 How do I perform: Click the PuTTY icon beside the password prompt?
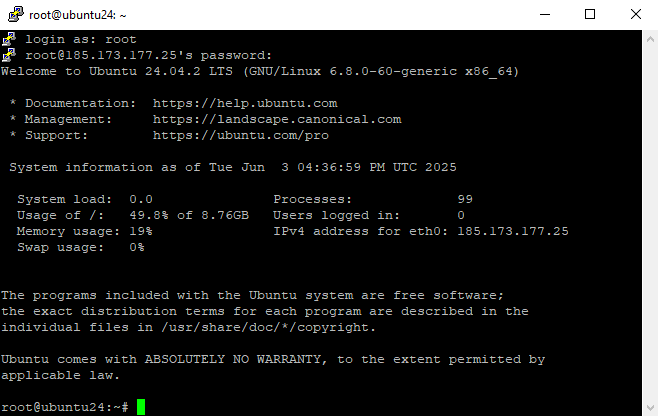point(9,55)
